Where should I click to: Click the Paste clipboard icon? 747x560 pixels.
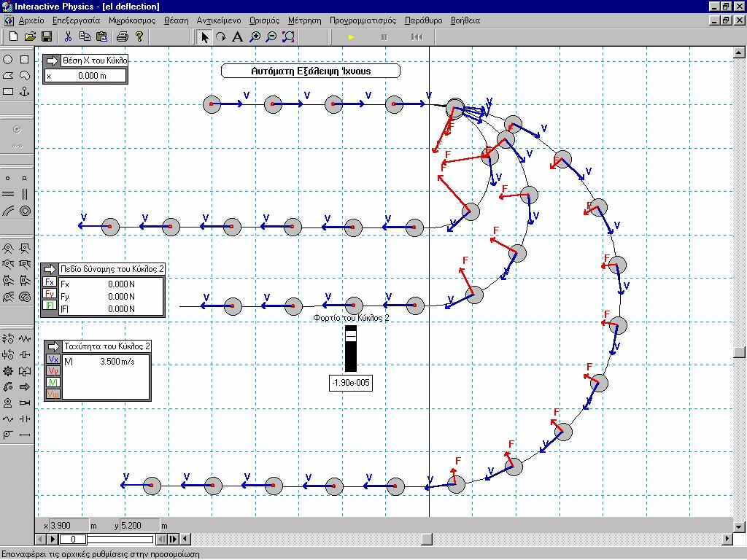click(101, 36)
